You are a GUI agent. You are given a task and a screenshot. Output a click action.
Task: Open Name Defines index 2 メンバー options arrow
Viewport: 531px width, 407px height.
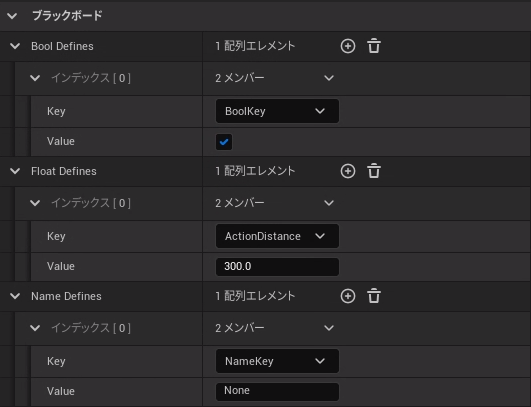coord(329,328)
